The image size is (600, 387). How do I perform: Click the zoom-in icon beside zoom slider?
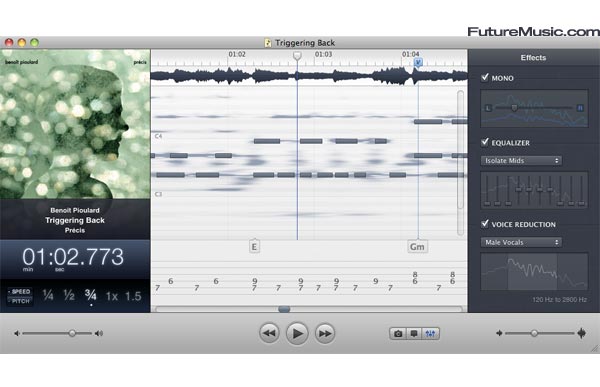pos(582,333)
